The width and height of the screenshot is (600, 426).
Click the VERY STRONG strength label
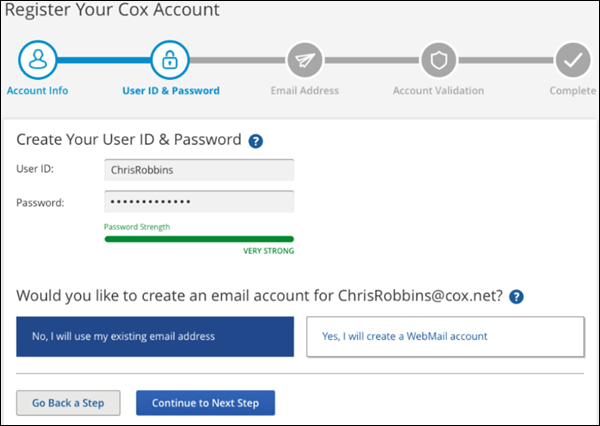coord(269,251)
